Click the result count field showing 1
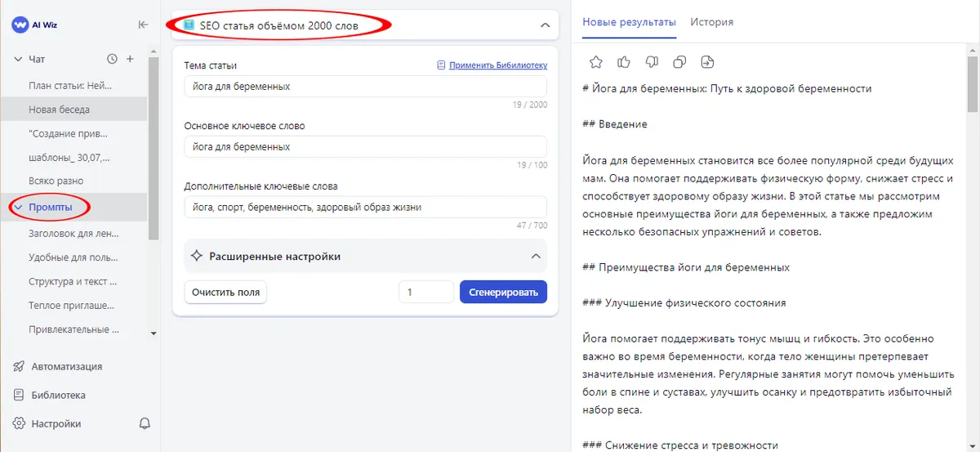This screenshot has width=980, height=452. tap(426, 292)
